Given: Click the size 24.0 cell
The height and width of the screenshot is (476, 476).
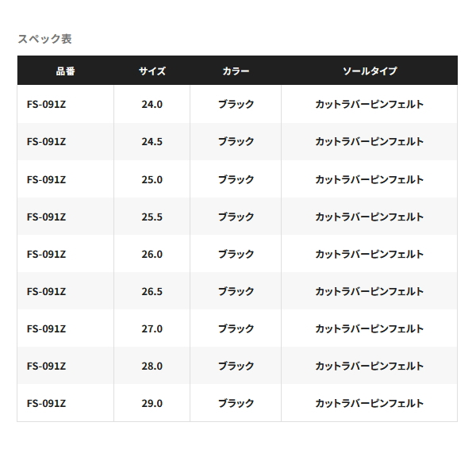Looking at the screenshot, I should (x=152, y=104).
